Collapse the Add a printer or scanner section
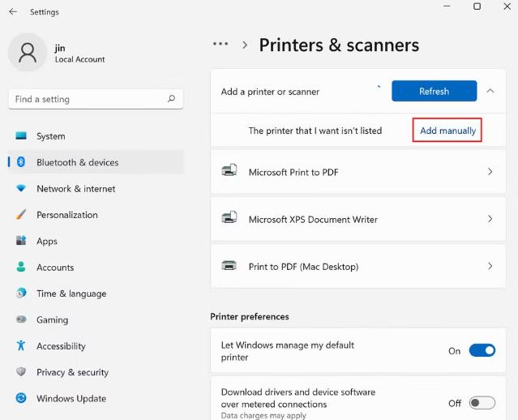Screen dimensions: 518x420 (490, 91)
